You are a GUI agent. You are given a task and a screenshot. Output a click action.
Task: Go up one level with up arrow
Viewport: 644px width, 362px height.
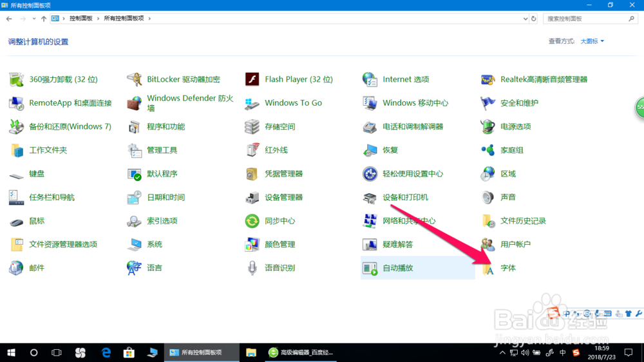(x=44, y=19)
